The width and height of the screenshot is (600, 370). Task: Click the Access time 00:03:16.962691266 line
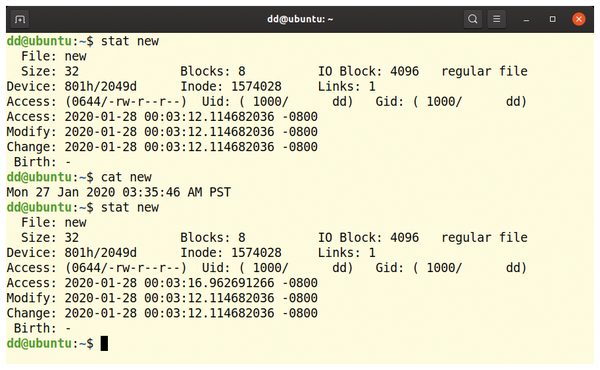[162, 283]
